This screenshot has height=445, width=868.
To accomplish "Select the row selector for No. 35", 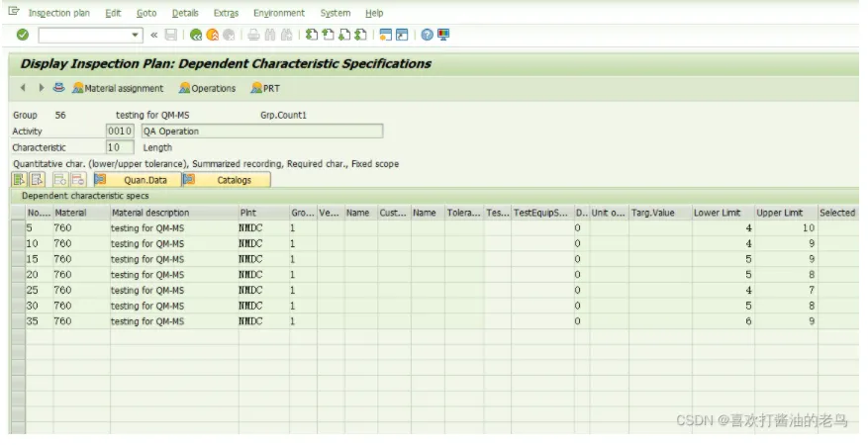I will [x=18, y=320].
